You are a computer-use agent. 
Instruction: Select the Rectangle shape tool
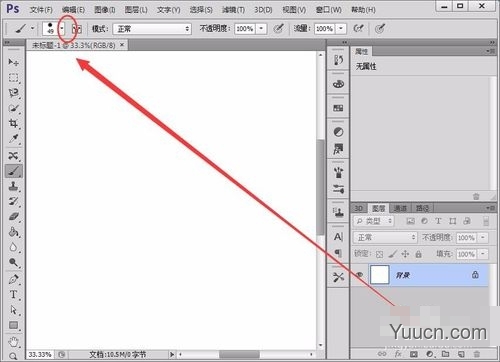click(x=13, y=325)
